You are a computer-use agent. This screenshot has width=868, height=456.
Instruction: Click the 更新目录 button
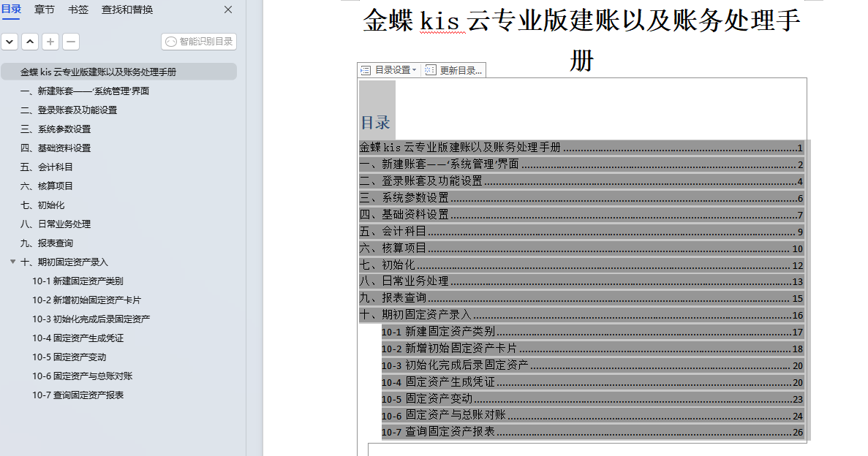click(x=454, y=70)
